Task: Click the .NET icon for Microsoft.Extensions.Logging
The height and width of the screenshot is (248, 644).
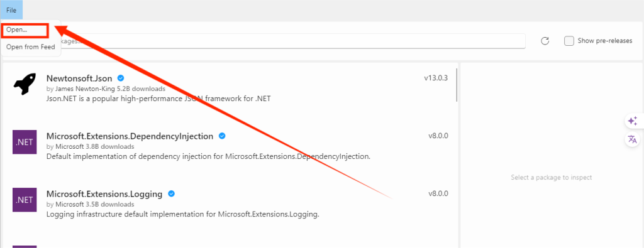Action: [x=25, y=200]
